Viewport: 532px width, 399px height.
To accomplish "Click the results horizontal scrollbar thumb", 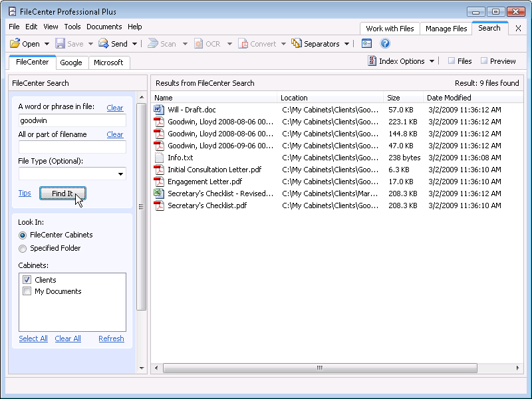I will coord(320,368).
